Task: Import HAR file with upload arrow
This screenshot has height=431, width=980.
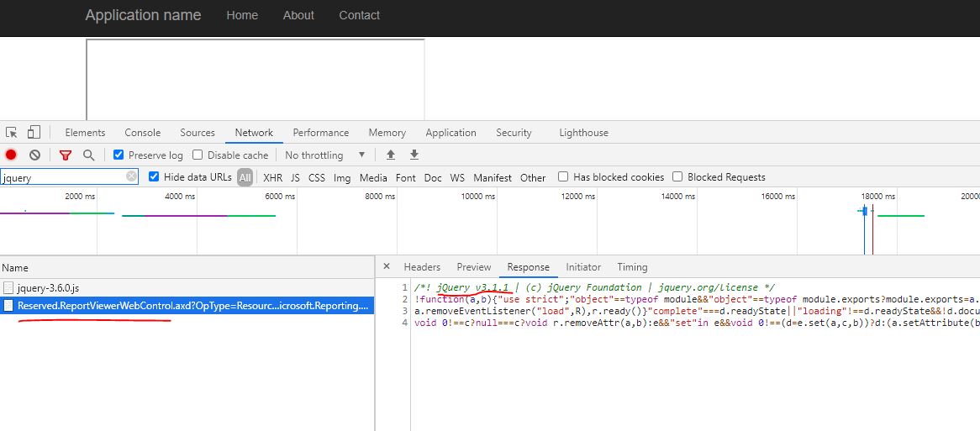Action: click(x=391, y=155)
